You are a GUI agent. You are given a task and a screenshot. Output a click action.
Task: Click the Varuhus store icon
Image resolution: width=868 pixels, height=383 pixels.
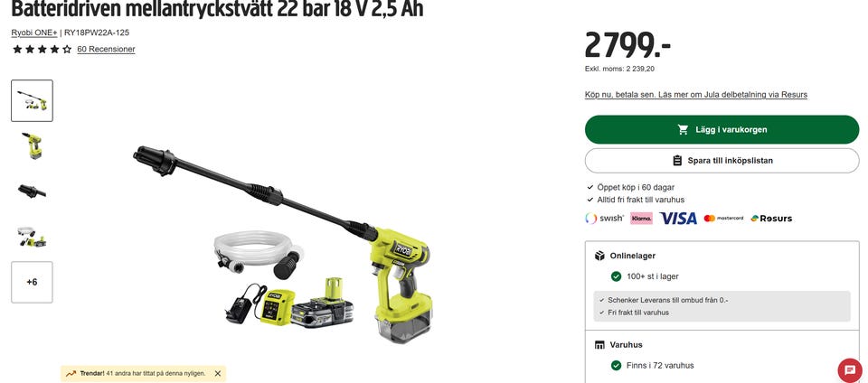point(599,345)
